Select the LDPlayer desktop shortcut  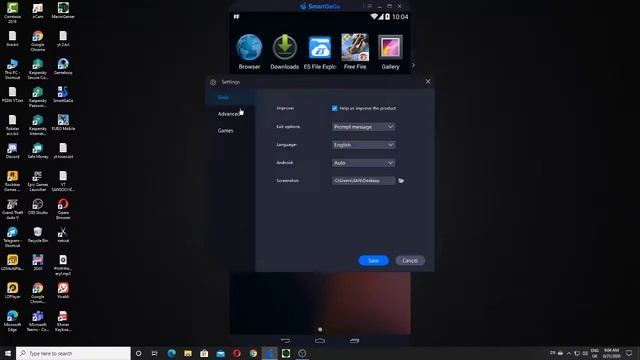(13, 291)
